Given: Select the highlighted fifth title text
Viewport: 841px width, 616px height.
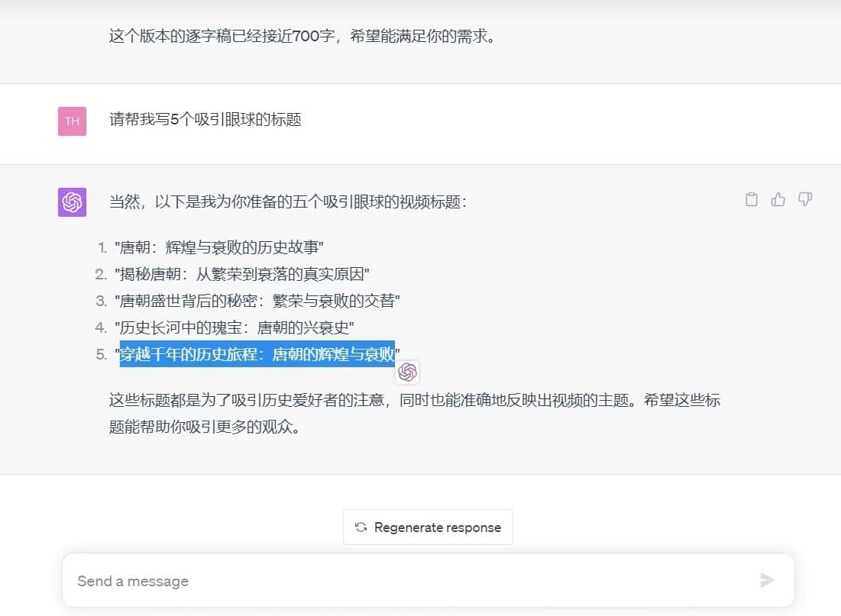Looking at the screenshot, I should click(x=257, y=354).
